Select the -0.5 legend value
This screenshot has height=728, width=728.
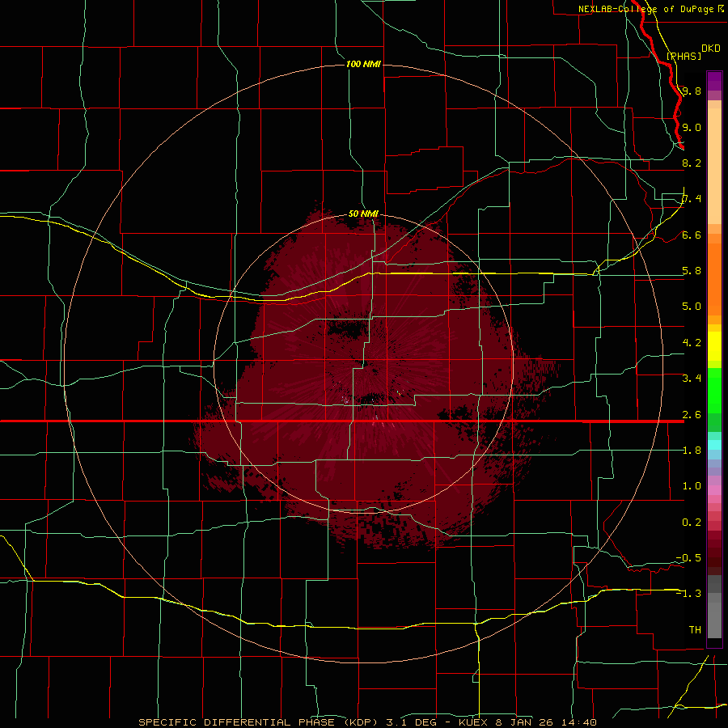coord(688,558)
